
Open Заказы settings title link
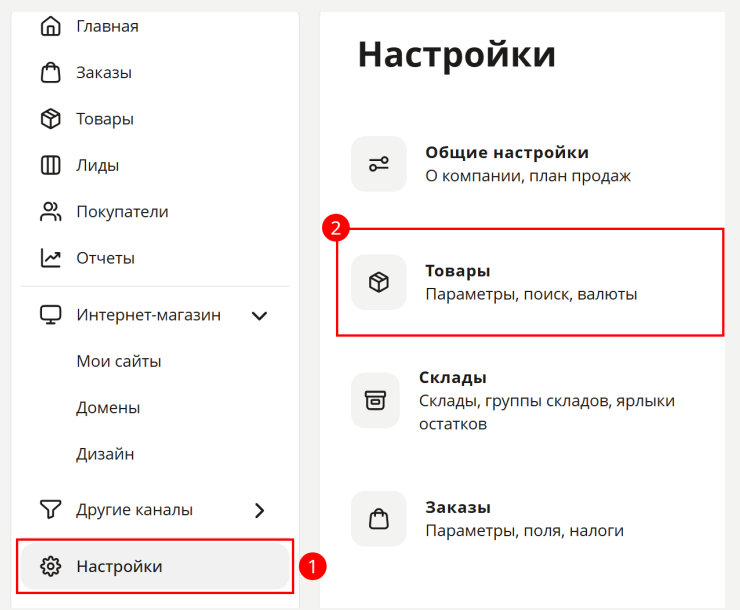[458, 508]
